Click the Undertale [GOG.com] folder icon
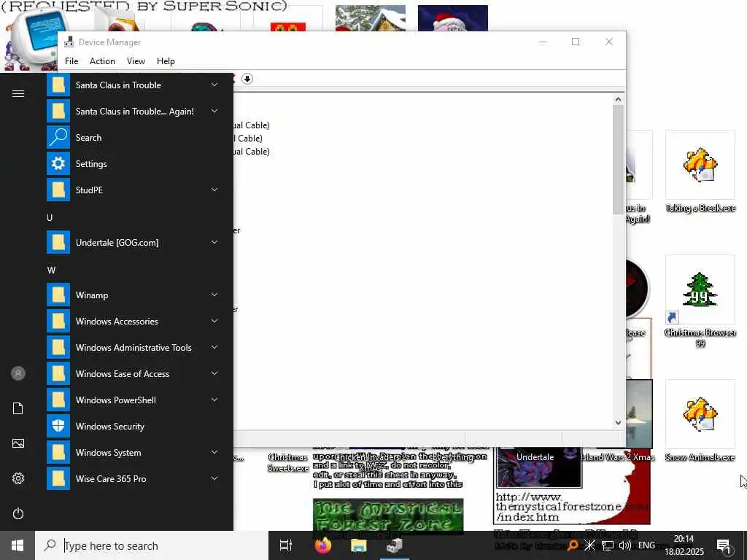Screen dimensions: 747x560 click(x=58, y=243)
